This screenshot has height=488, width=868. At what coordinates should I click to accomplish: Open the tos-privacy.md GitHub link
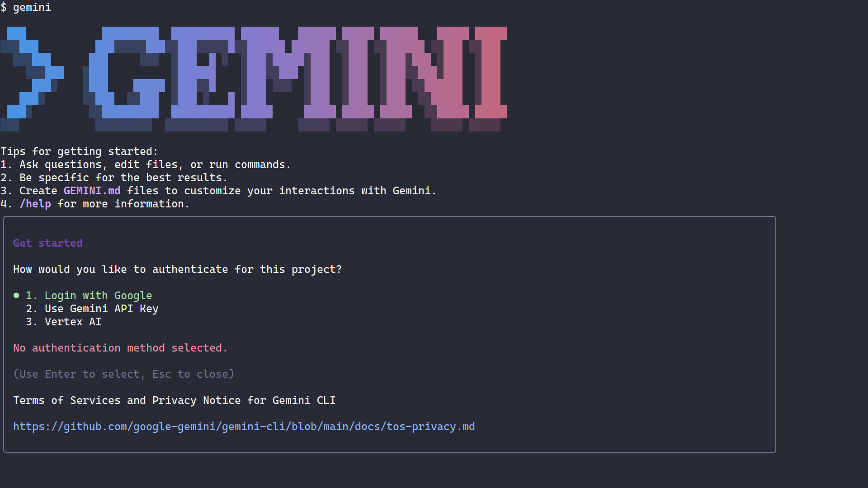coord(244,426)
